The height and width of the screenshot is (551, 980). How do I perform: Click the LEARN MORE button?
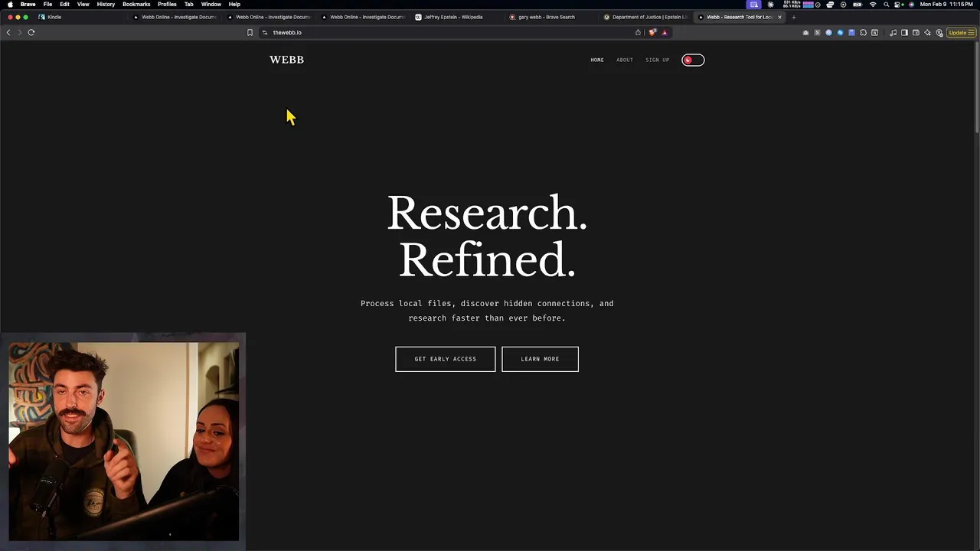[540, 359]
